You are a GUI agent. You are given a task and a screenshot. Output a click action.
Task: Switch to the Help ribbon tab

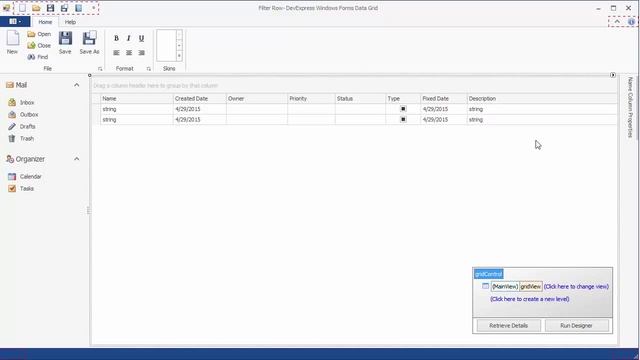[70, 22]
